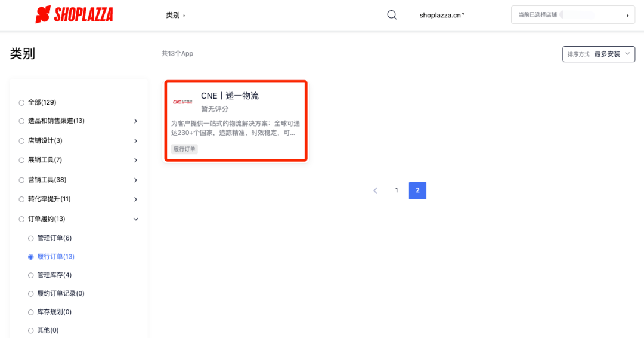Viewport: 644px width, 338px height.
Task: Select the 选品和销售渠道(13) radio button
Action: coord(21,121)
